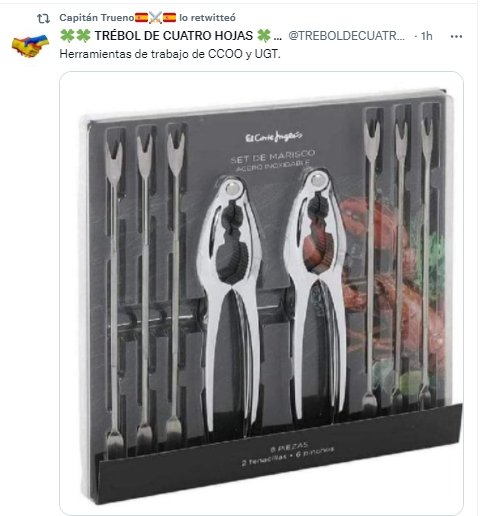This screenshot has height=516, width=484.
Task: Click the 'SET DE MARISCO' text in photo
Action: [273, 157]
